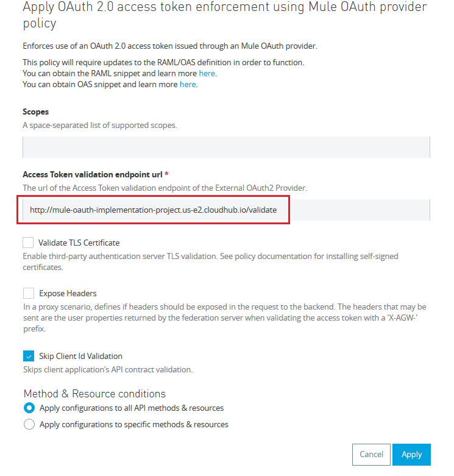Click the 'Skip Client Id Validation' label text
The width and height of the screenshot is (454, 476).
(80, 356)
